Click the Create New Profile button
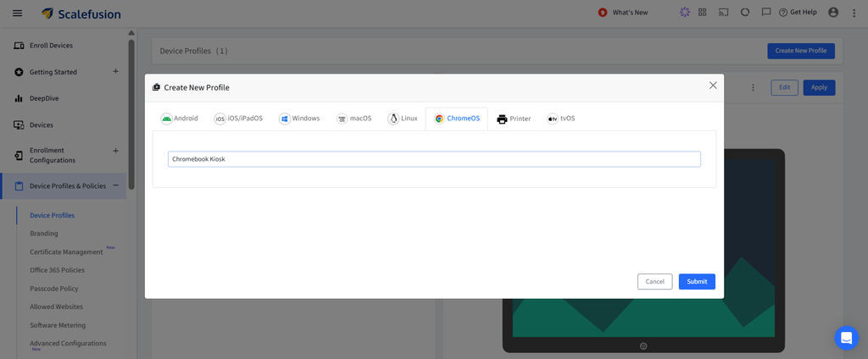868x359 pixels. [x=801, y=51]
